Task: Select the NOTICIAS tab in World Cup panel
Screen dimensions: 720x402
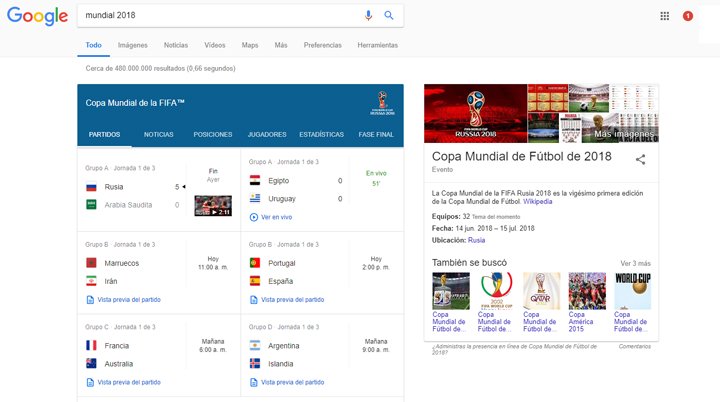Action: pyautogui.click(x=158, y=135)
